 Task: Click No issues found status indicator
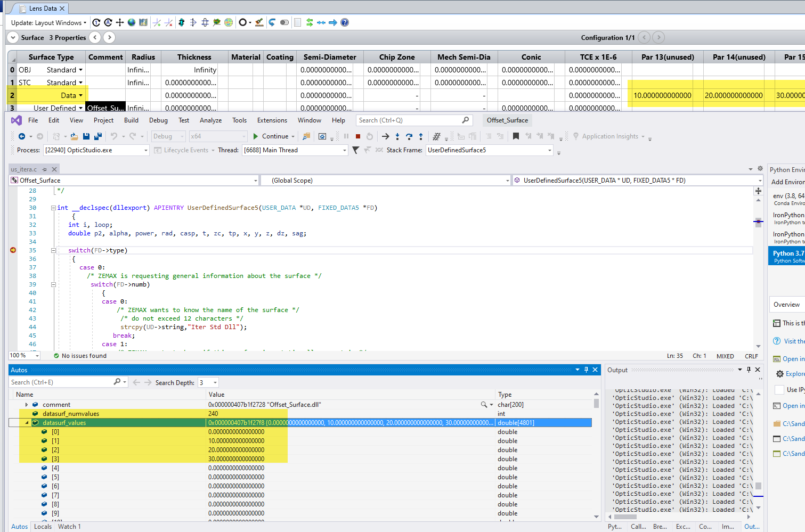pyautogui.click(x=80, y=356)
